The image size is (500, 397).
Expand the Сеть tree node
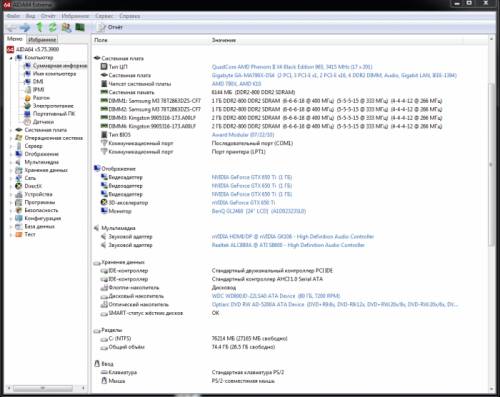[11, 178]
